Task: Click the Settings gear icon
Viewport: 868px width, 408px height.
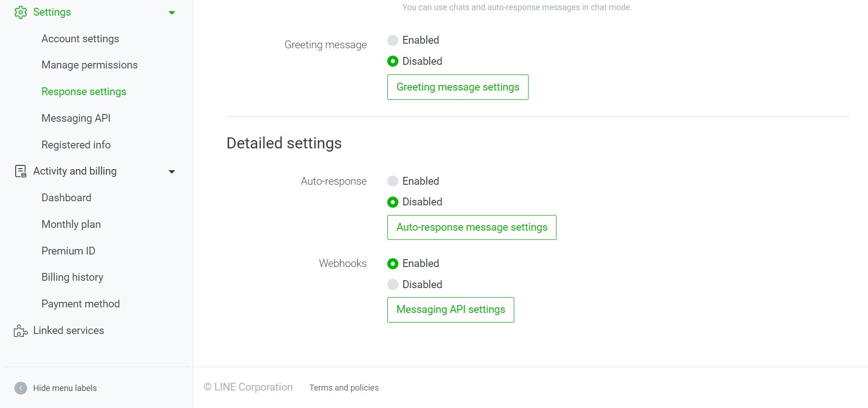Action: 21,12
